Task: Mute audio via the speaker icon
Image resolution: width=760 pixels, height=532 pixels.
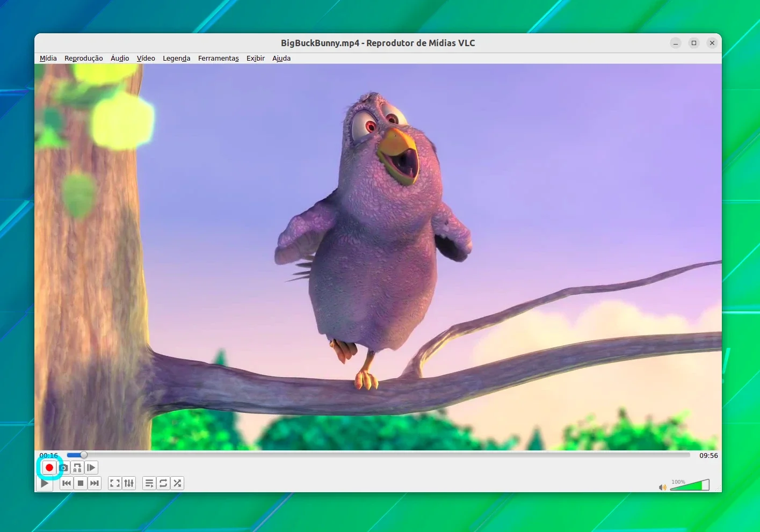Action: pos(662,487)
